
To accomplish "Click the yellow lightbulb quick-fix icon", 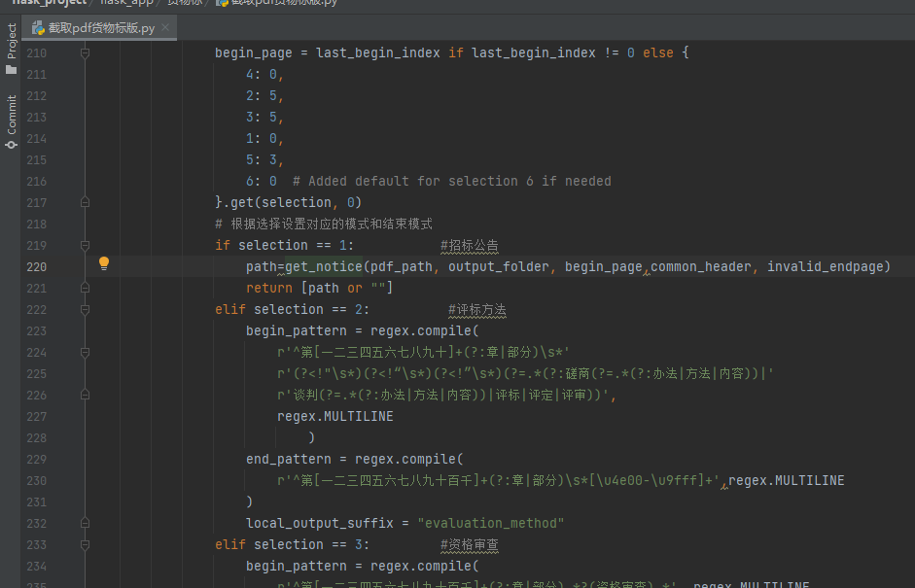I will [x=104, y=263].
